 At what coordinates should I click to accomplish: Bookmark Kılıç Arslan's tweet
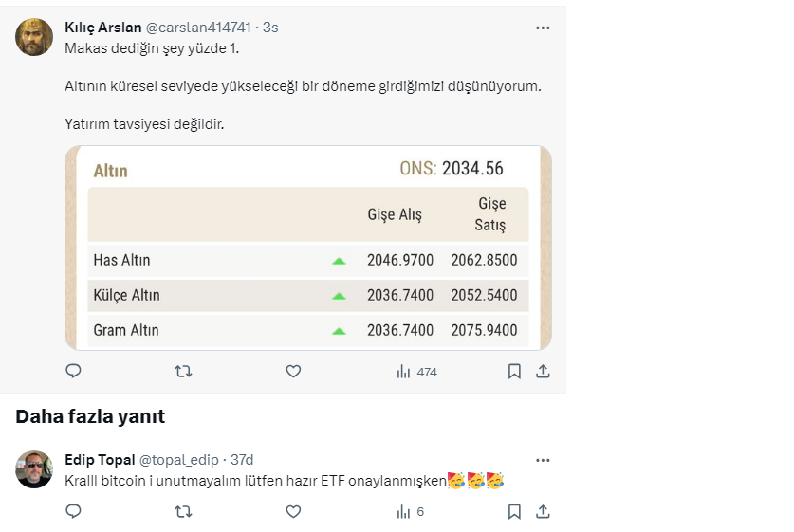[x=514, y=372]
